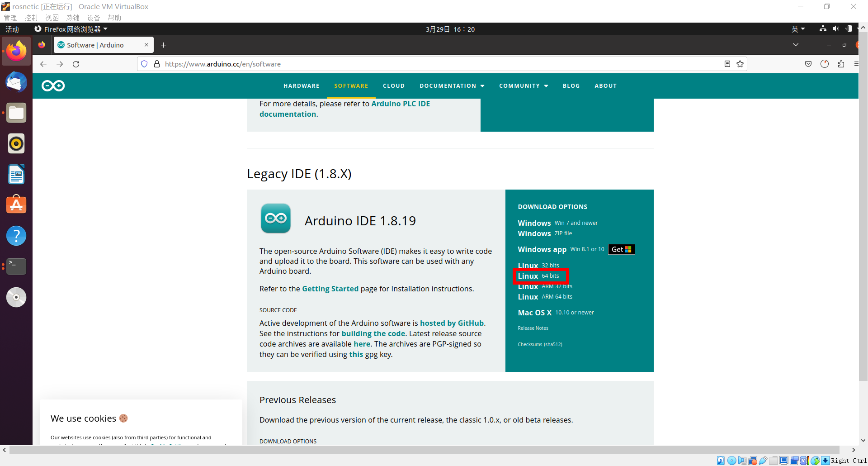Screen dimensions: 868x466
Task: Open the Firefox app menu in top bar
Action: coord(71,29)
